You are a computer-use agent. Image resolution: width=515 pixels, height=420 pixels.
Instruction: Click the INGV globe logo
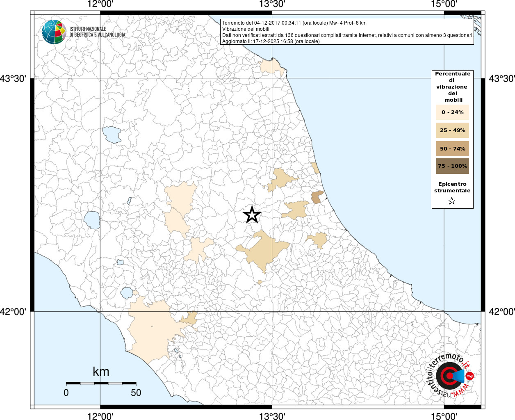coord(54,32)
